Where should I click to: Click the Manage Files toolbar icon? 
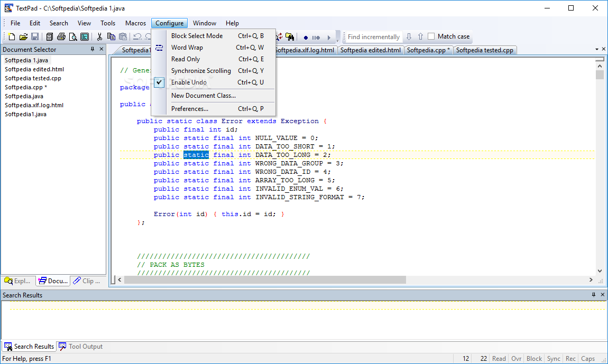50,37
